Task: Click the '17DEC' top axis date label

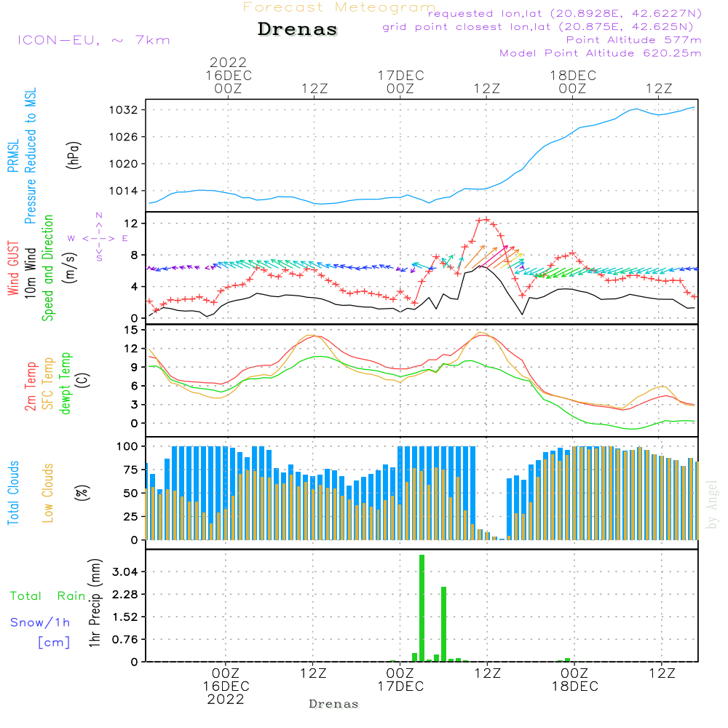Action: (400, 75)
